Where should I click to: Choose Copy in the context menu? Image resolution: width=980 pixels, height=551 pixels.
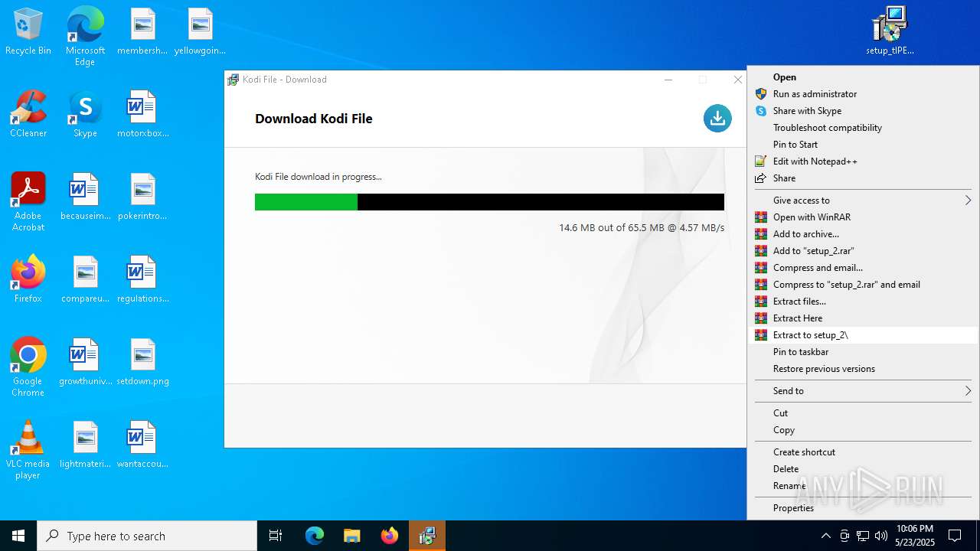[863, 430]
